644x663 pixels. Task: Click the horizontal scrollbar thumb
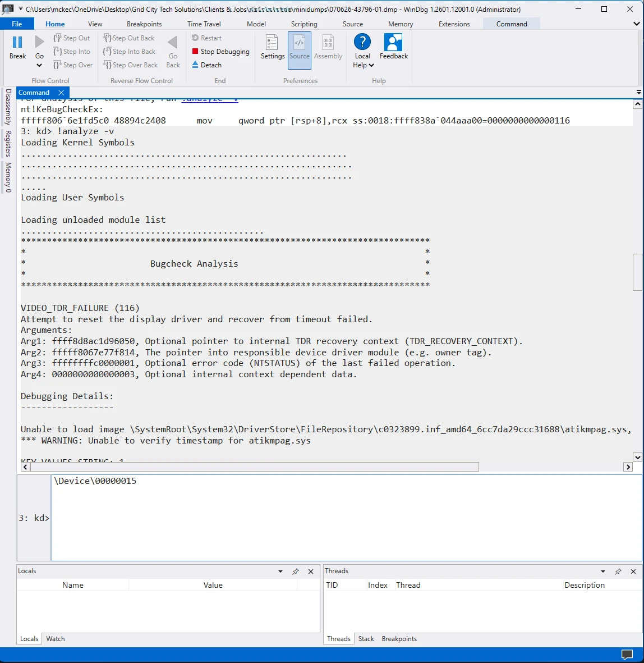click(254, 467)
